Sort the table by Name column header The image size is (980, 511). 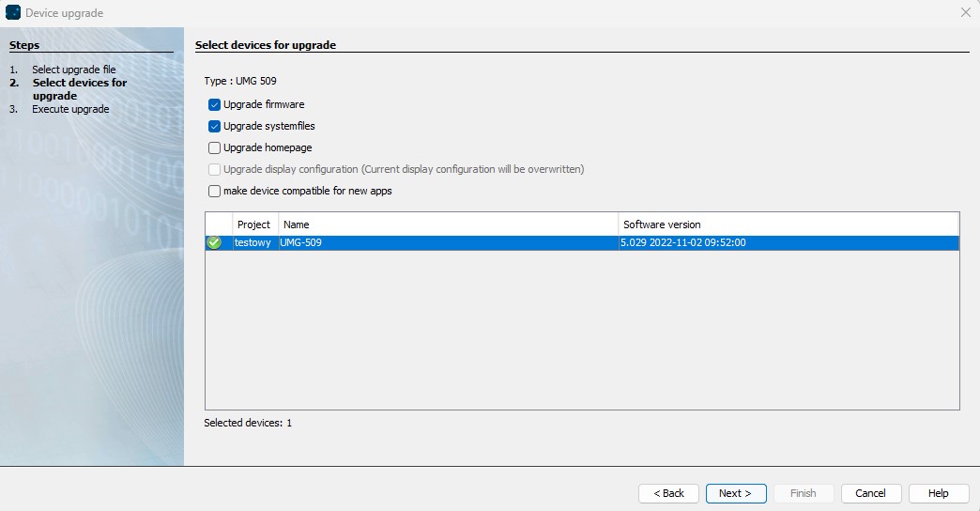(x=448, y=225)
